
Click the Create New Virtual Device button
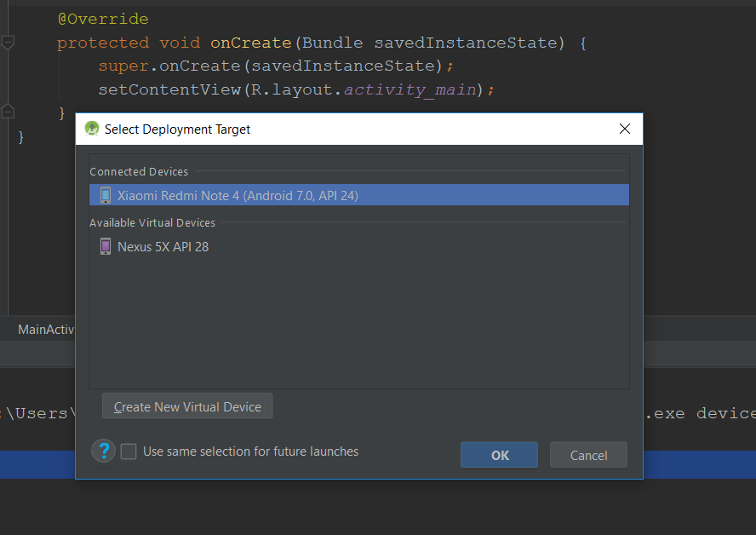(187, 406)
